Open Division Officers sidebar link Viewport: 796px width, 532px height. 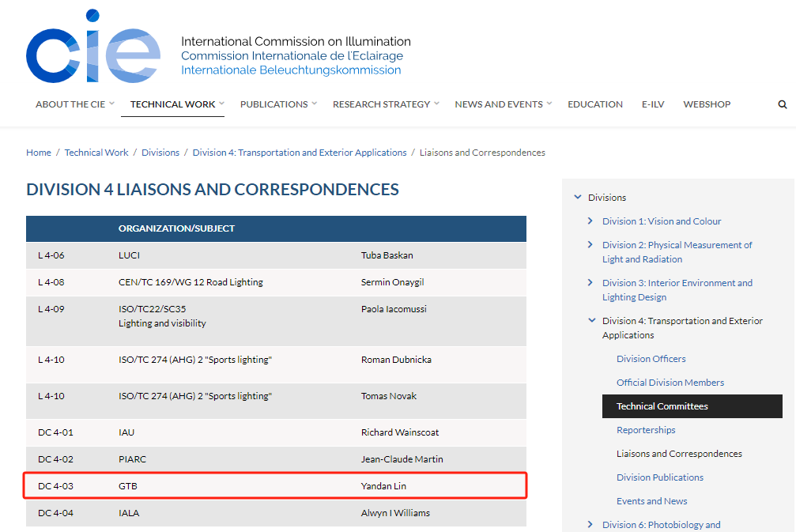651,359
